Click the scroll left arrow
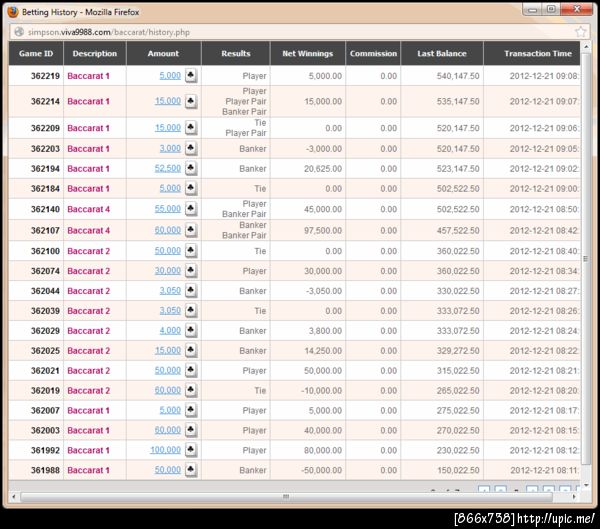The image size is (600, 529). point(14,497)
